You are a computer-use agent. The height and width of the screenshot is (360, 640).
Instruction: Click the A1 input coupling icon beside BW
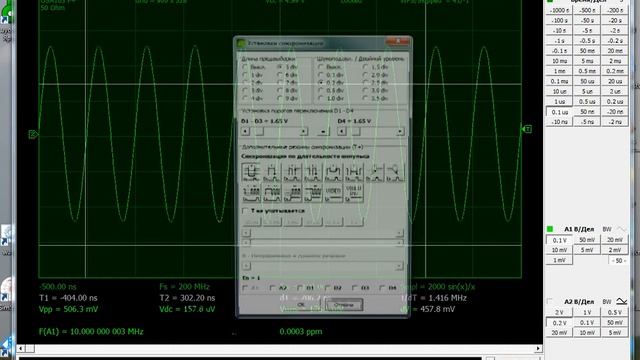tap(621, 229)
